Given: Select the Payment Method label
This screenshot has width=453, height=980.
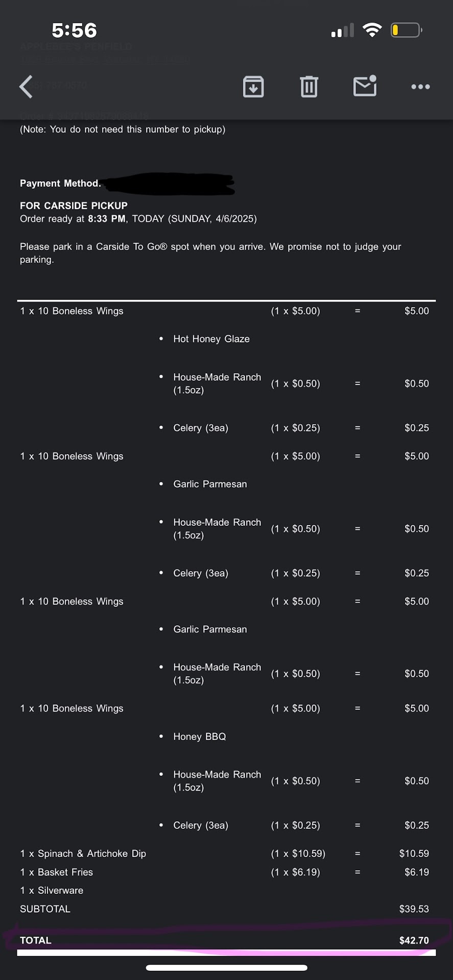Looking at the screenshot, I should (60, 183).
